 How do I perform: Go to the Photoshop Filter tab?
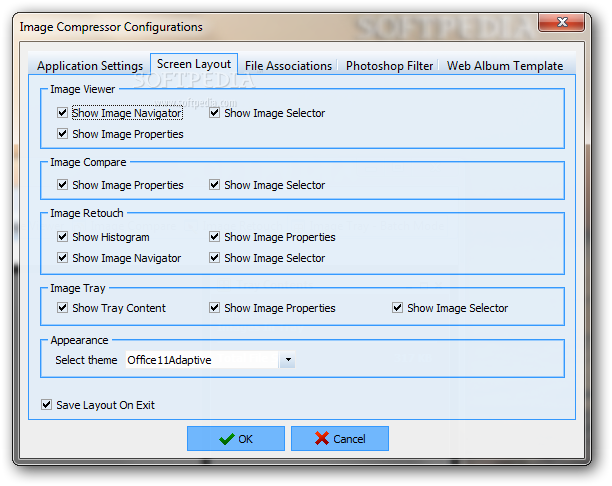(389, 66)
